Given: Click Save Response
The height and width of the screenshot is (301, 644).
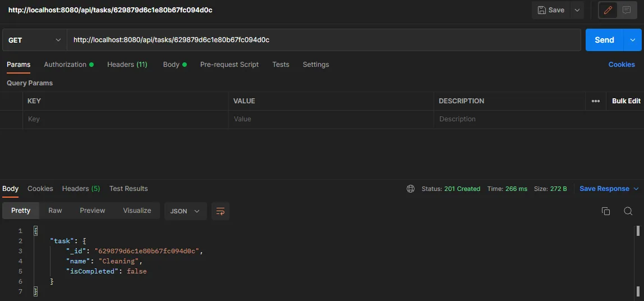Looking at the screenshot, I should tap(604, 189).
